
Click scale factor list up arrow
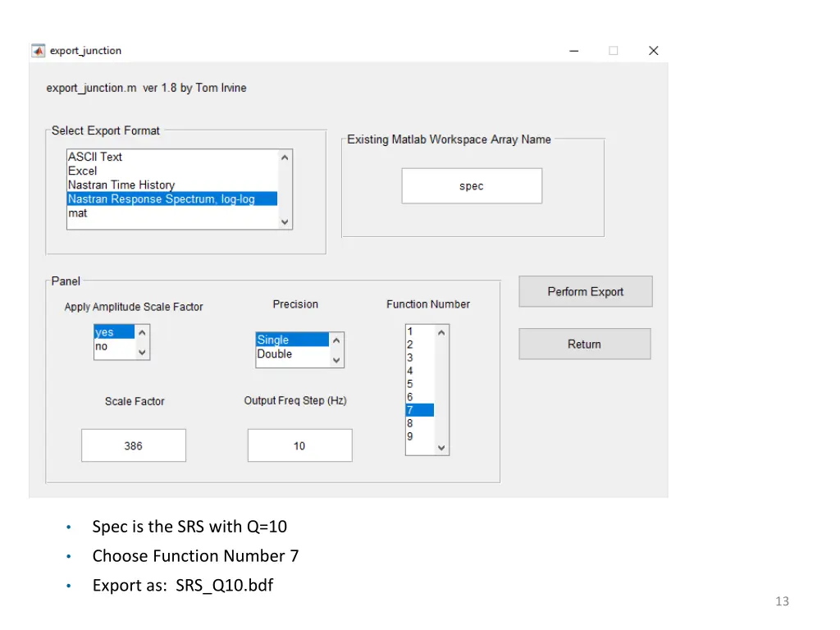[x=142, y=333]
